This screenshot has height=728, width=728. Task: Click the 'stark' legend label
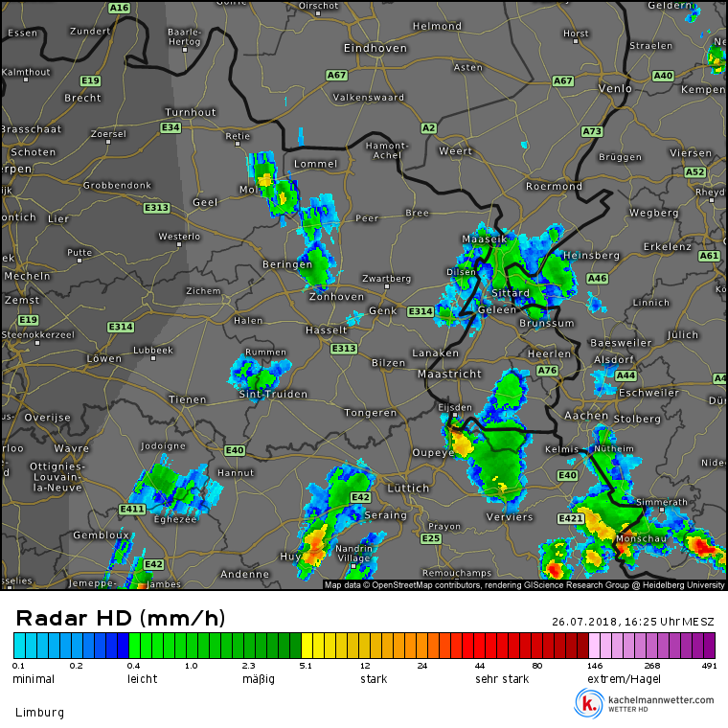coord(374,679)
